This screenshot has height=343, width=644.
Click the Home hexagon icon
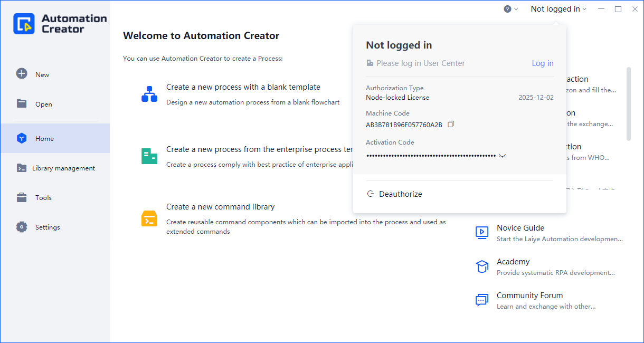tap(22, 138)
